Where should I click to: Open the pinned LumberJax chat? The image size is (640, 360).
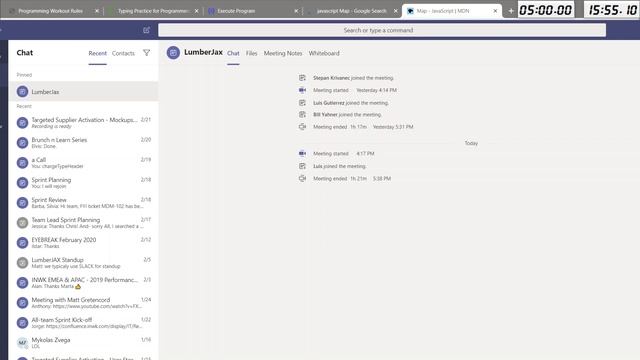[x=83, y=91]
